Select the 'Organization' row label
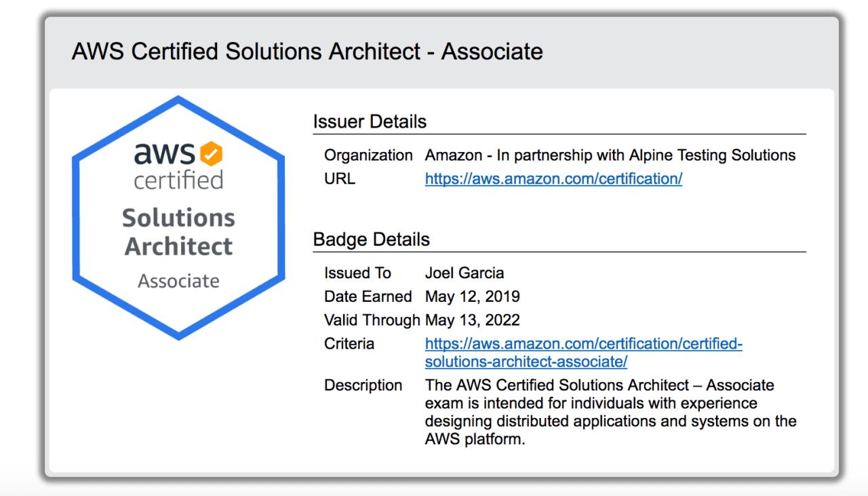The image size is (868, 496). 368,155
